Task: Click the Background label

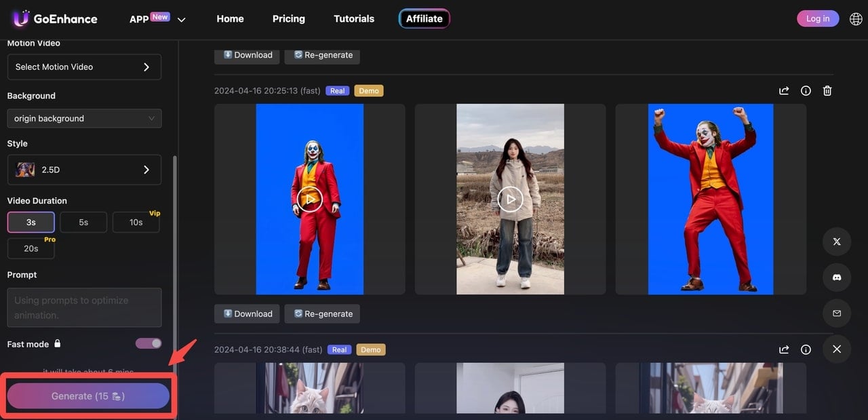Action: coord(31,96)
